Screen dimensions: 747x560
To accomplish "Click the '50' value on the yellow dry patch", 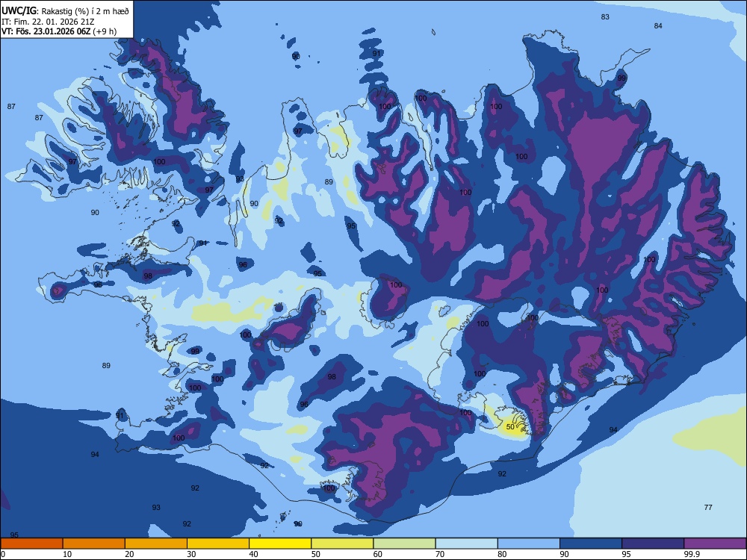I will click(x=510, y=427).
